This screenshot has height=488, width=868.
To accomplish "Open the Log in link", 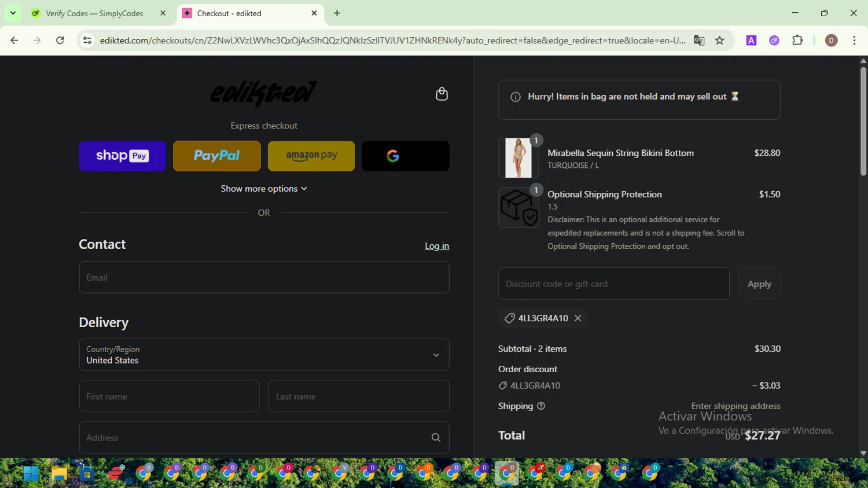I will click(437, 246).
